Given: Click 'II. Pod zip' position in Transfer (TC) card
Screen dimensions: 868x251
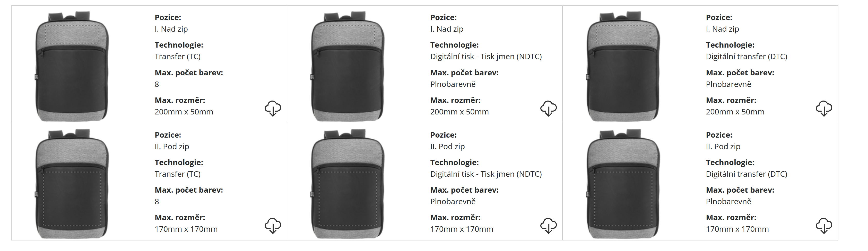Looking at the screenshot, I should click(x=172, y=146).
